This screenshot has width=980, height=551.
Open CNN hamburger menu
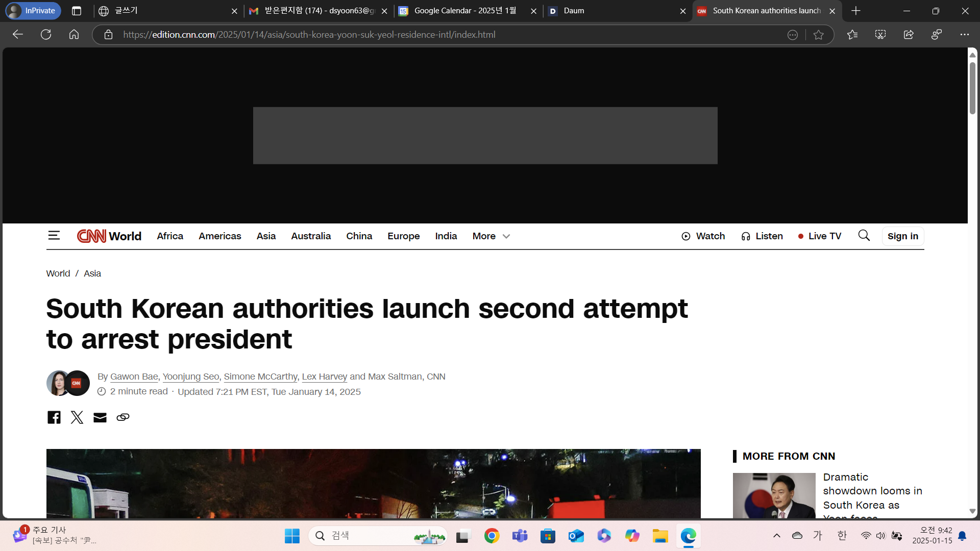54,236
